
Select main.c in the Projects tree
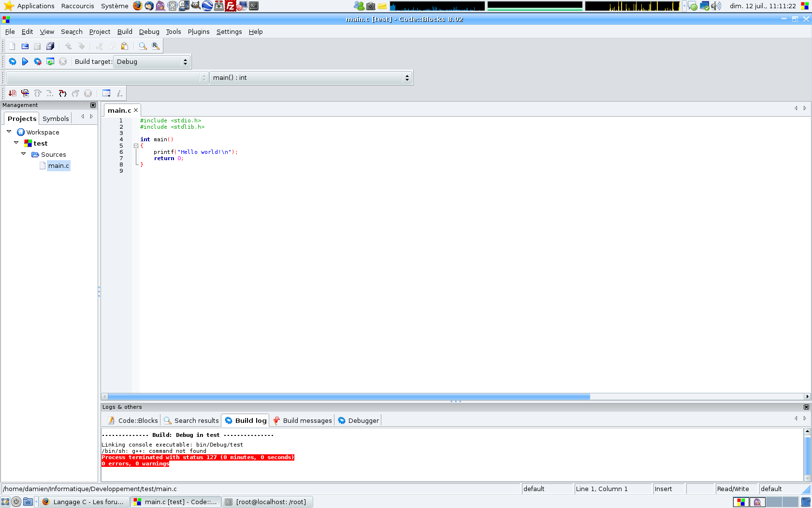click(x=58, y=165)
